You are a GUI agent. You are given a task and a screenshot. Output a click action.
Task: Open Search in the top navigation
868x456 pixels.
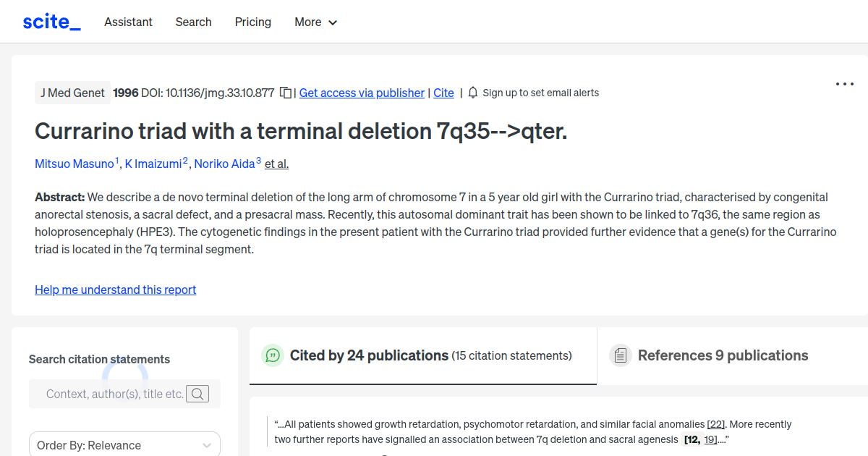coord(194,22)
